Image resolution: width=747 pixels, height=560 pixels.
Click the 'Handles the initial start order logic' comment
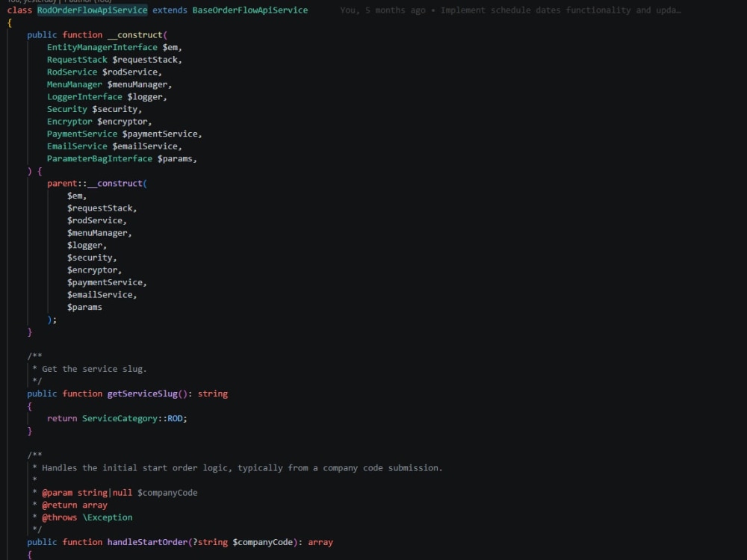click(x=242, y=468)
